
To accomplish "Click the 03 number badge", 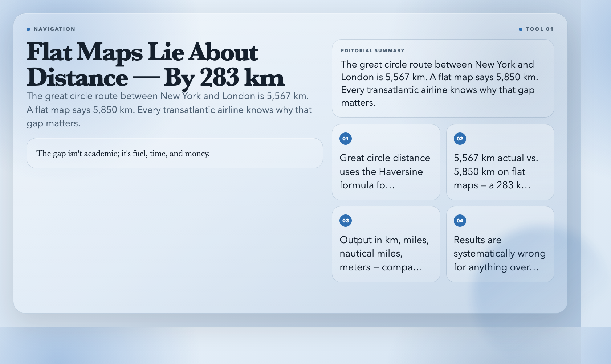I will [x=346, y=221].
